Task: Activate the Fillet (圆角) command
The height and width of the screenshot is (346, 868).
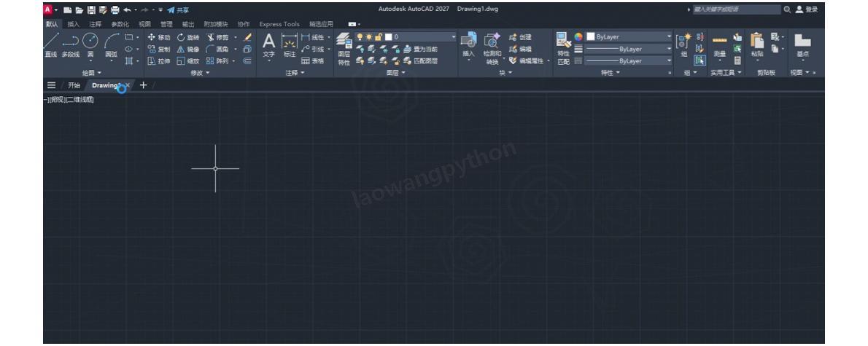Action: (x=217, y=50)
